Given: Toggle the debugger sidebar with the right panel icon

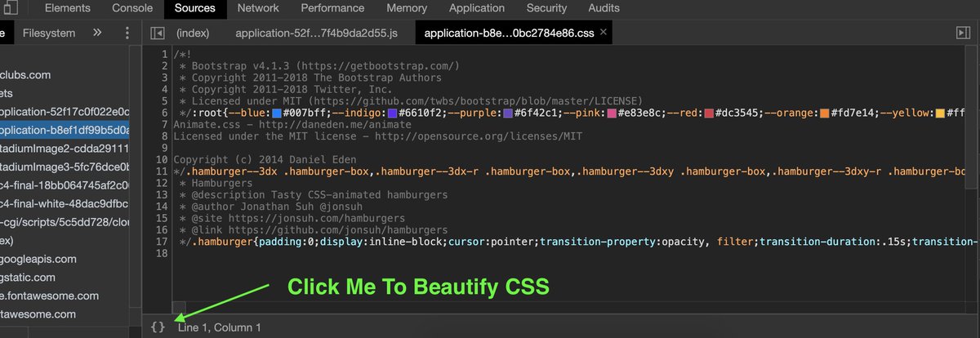Looking at the screenshot, I should pyautogui.click(x=963, y=33).
